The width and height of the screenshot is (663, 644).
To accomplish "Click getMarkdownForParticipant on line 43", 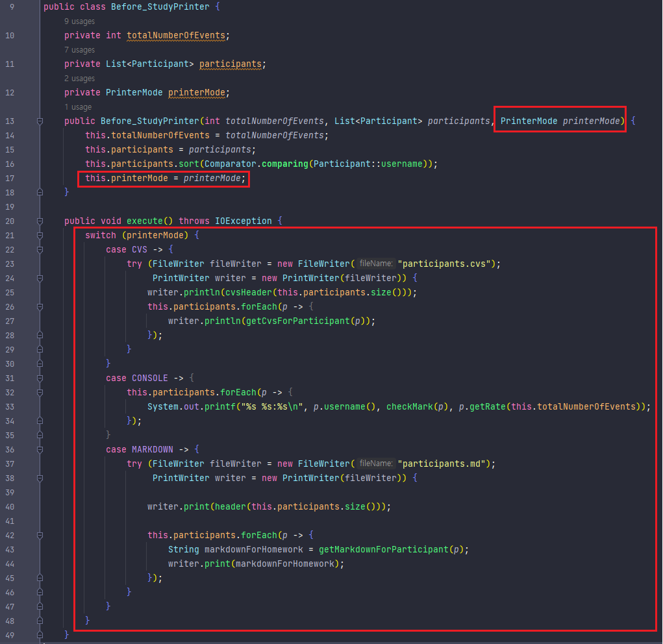I will [384, 550].
